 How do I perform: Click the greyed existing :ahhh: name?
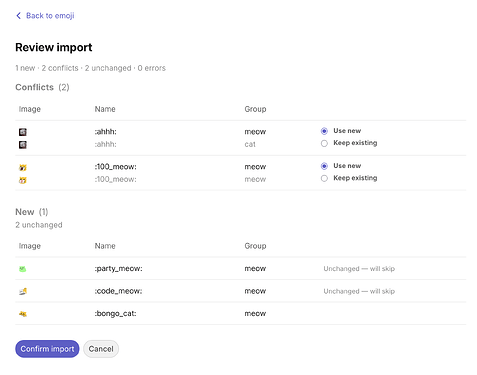[106, 144]
